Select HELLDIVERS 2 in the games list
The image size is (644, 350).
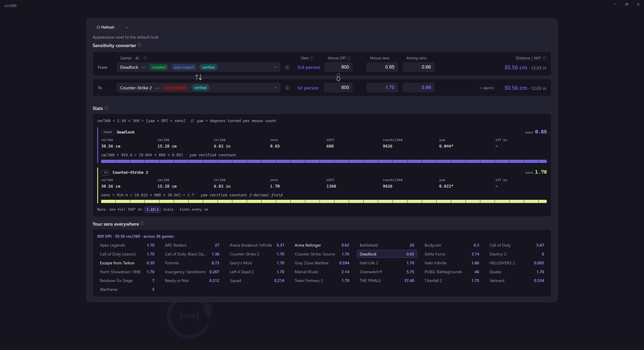tap(517, 263)
